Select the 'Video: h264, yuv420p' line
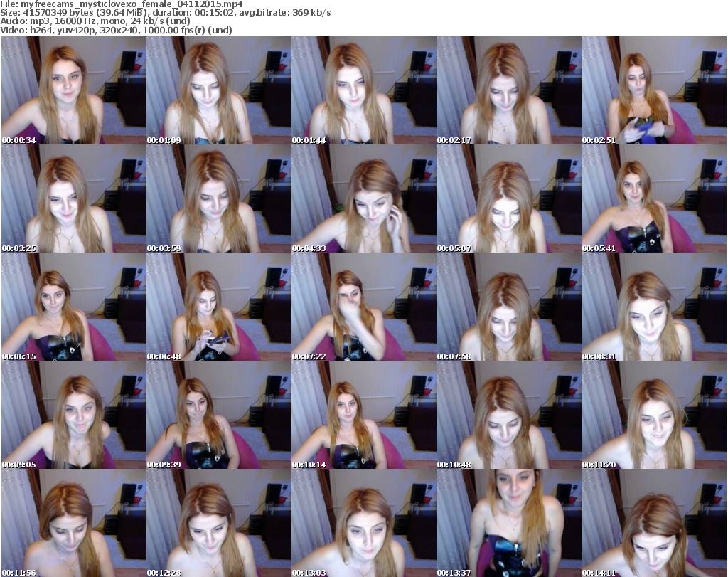 [116, 30]
